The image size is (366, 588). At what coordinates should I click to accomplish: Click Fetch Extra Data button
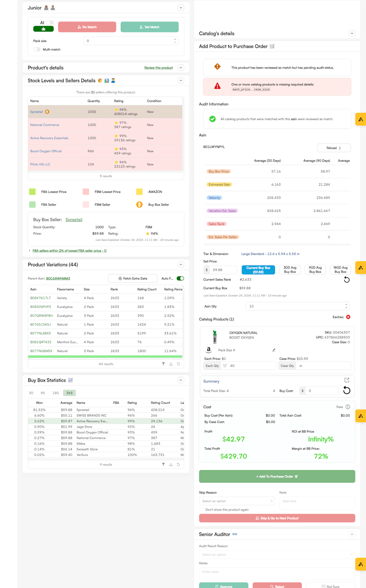133,278
